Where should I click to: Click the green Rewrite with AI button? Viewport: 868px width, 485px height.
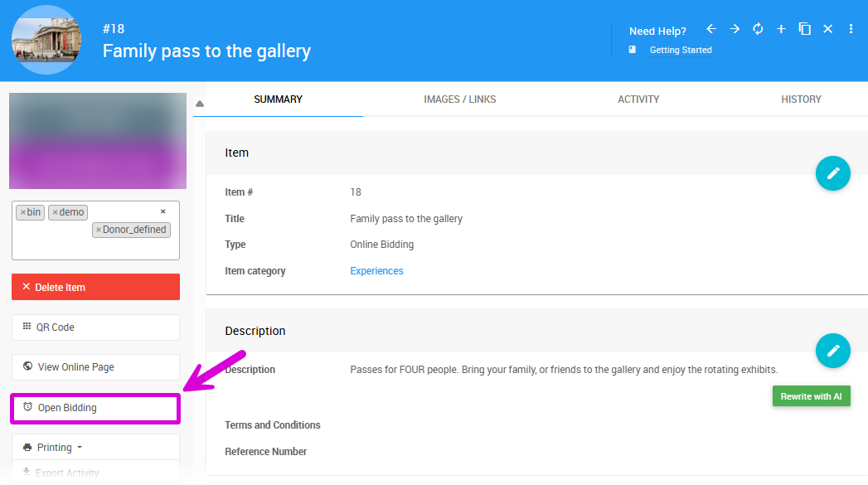(x=811, y=396)
